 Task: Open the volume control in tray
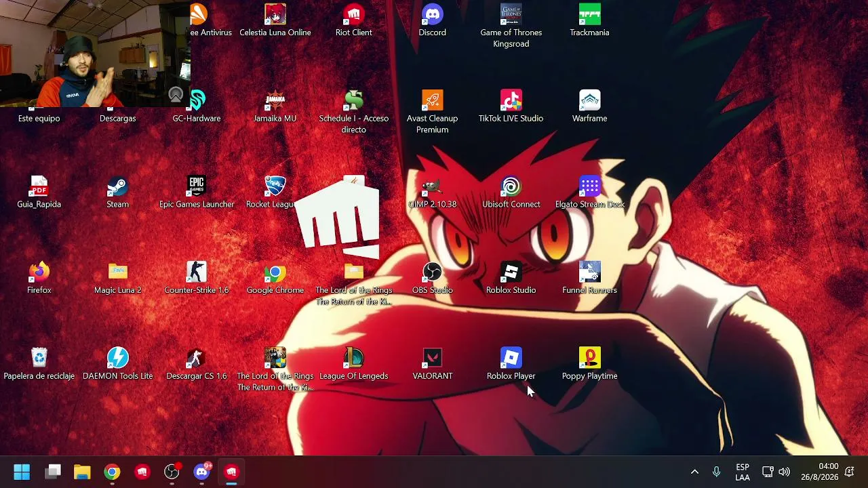coord(785,472)
